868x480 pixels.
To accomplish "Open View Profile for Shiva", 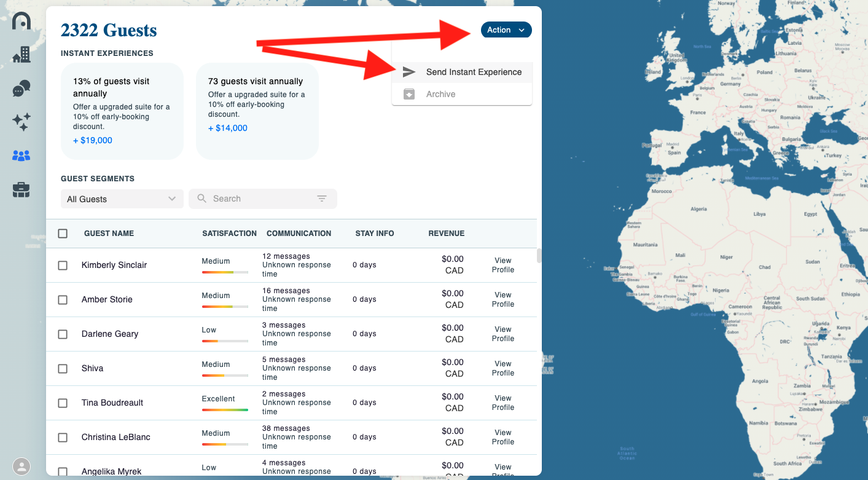I will [502, 368].
